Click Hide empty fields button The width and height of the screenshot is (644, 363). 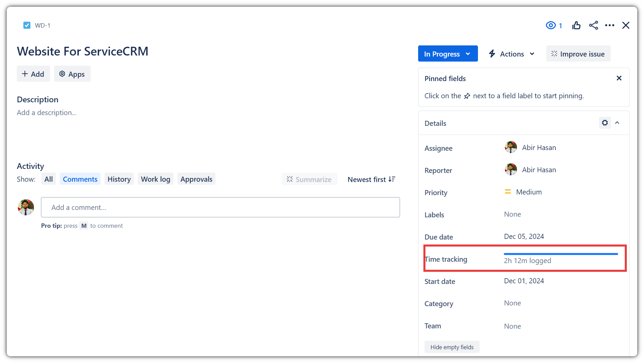click(x=452, y=347)
